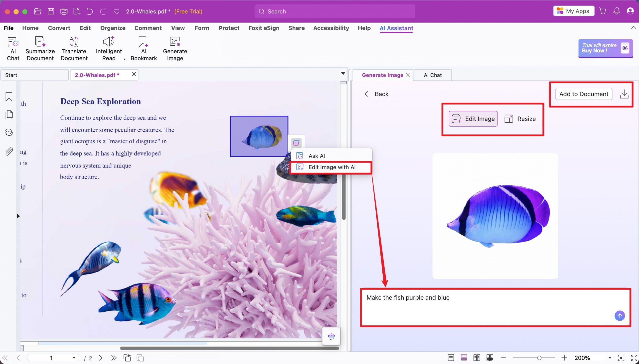Switch to the AI Chat panel tab

[433, 75]
